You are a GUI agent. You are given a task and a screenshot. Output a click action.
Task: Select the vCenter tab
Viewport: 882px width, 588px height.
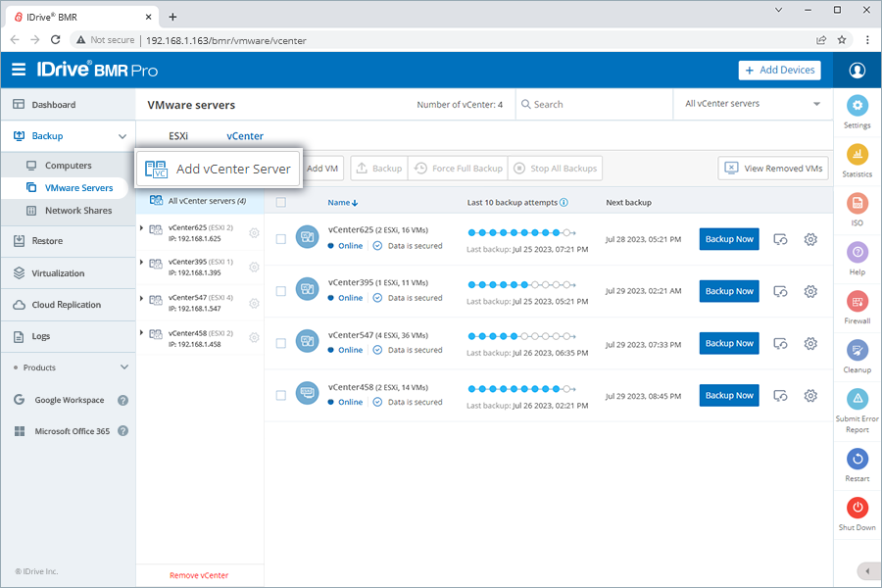point(245,136)
